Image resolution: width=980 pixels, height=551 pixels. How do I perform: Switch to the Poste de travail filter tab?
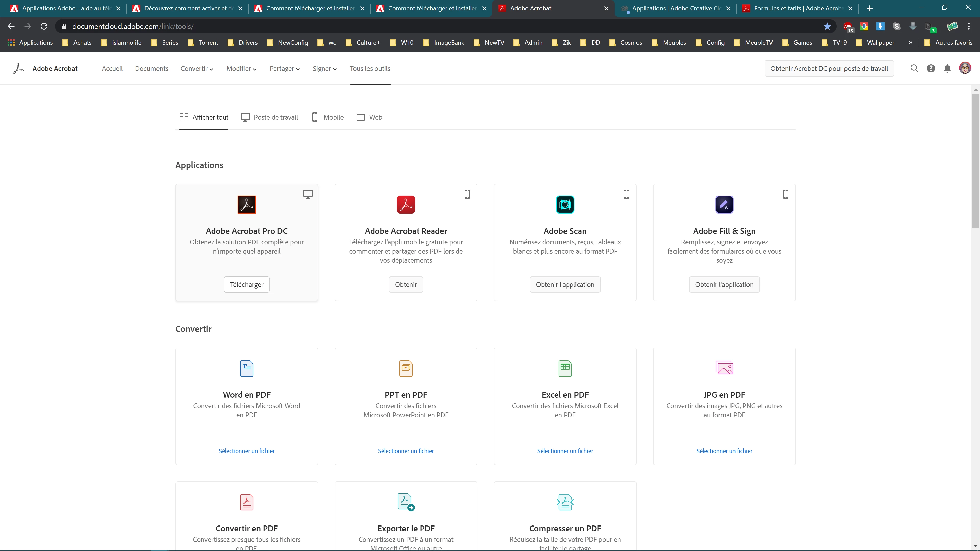click(269, 117)
